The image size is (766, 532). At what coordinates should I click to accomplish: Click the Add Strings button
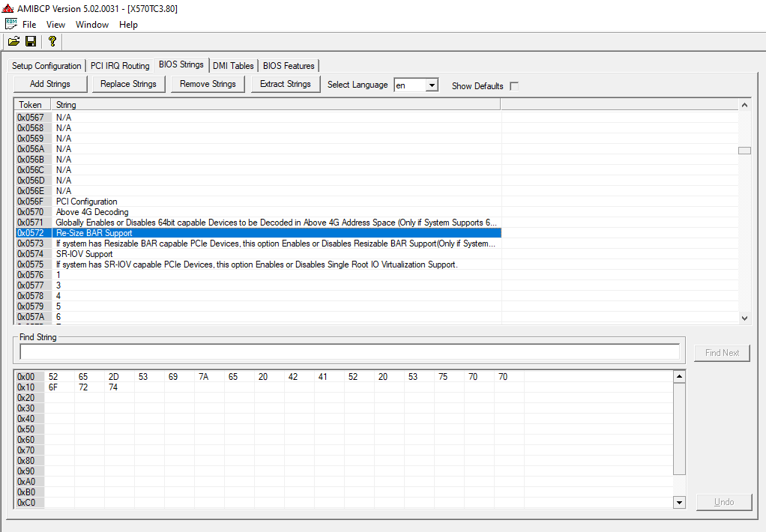[49, 84]
